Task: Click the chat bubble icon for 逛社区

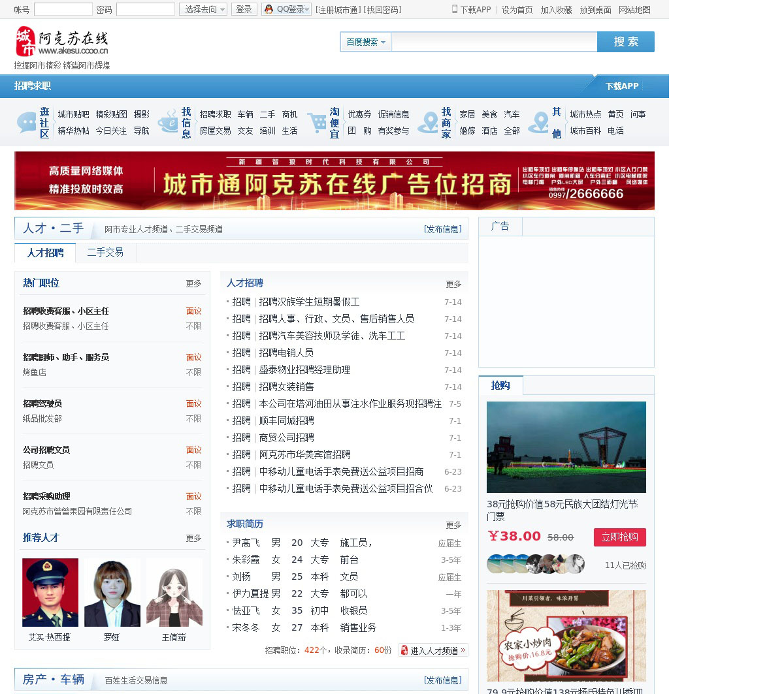Action: [27, 122]
